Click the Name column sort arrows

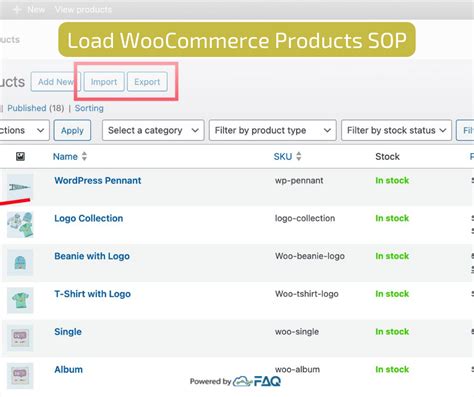[84, 156]
